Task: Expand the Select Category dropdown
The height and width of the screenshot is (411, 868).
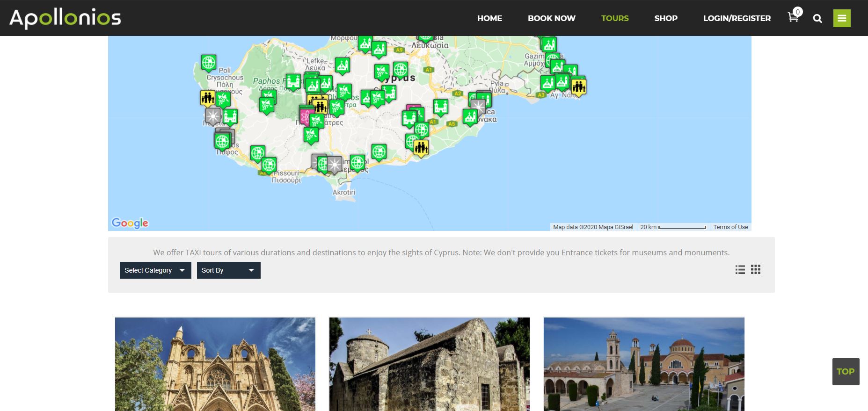Action: tap(155, 270)
